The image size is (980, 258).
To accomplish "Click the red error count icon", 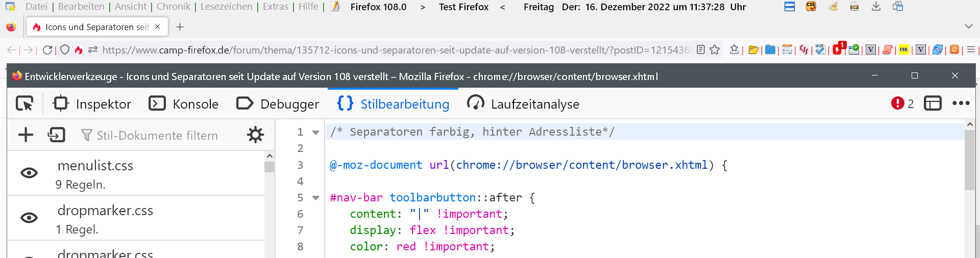I will click(897, 104).
